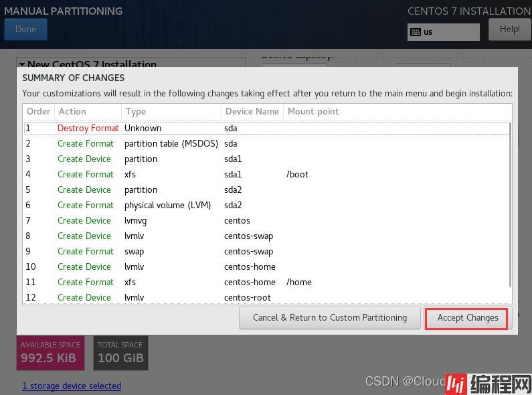Viewport: 532px width, 395px height.
Task: Sort by the Order column header
Action: (x=38, y=112)
